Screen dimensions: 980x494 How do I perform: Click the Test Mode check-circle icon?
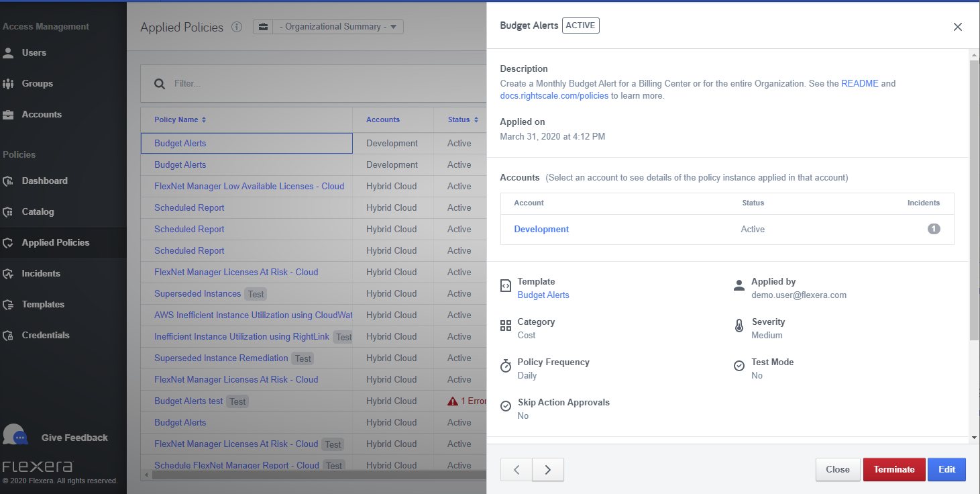click(x=739, y=366)
